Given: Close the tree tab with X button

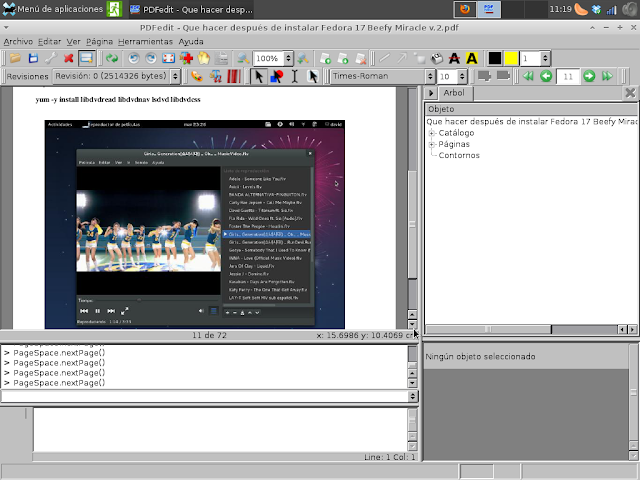Looking at the screenshot, I should (630, 93).
